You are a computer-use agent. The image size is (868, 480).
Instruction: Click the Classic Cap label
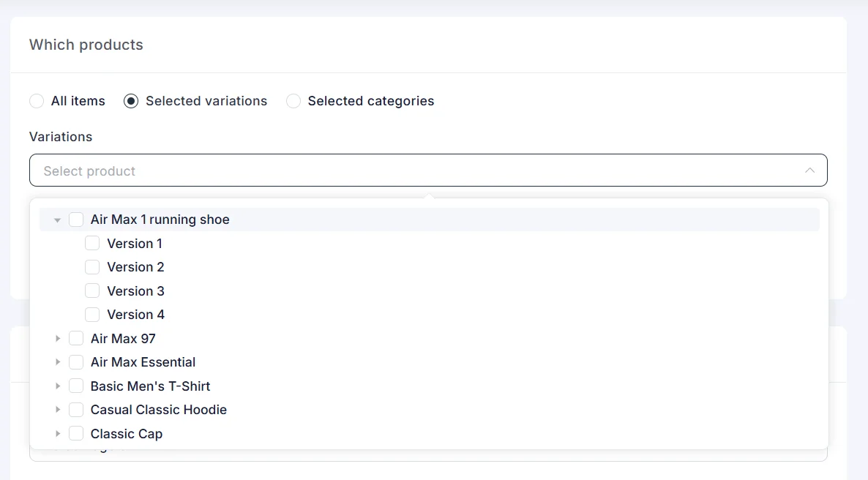pos(127,434)
